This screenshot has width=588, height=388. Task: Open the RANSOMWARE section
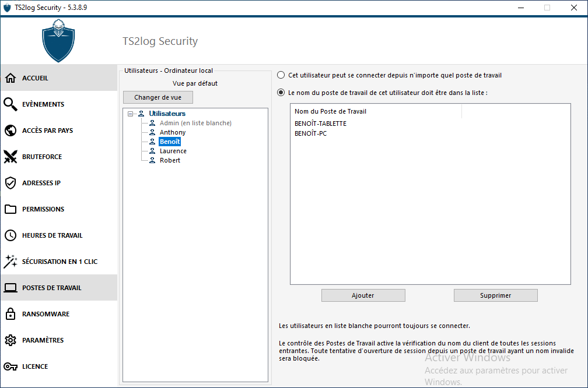pos(59,314)
